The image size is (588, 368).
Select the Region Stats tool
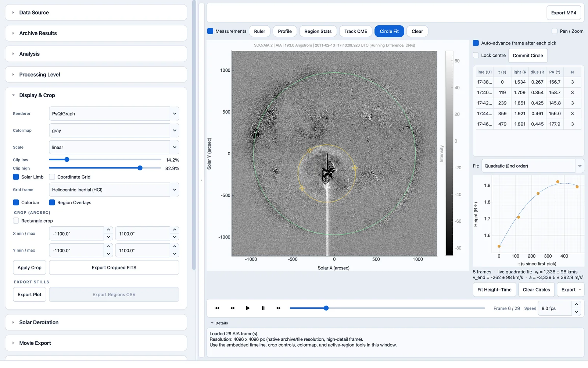(318, 31)
